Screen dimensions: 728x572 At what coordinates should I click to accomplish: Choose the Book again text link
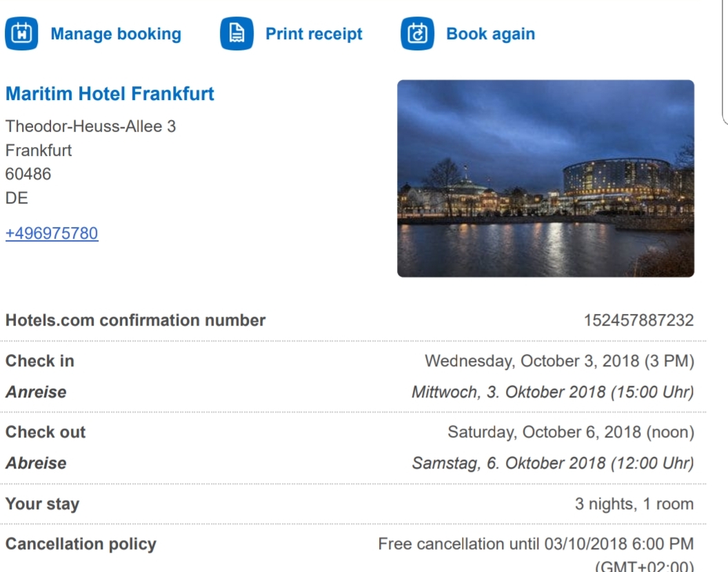(490, 34)
